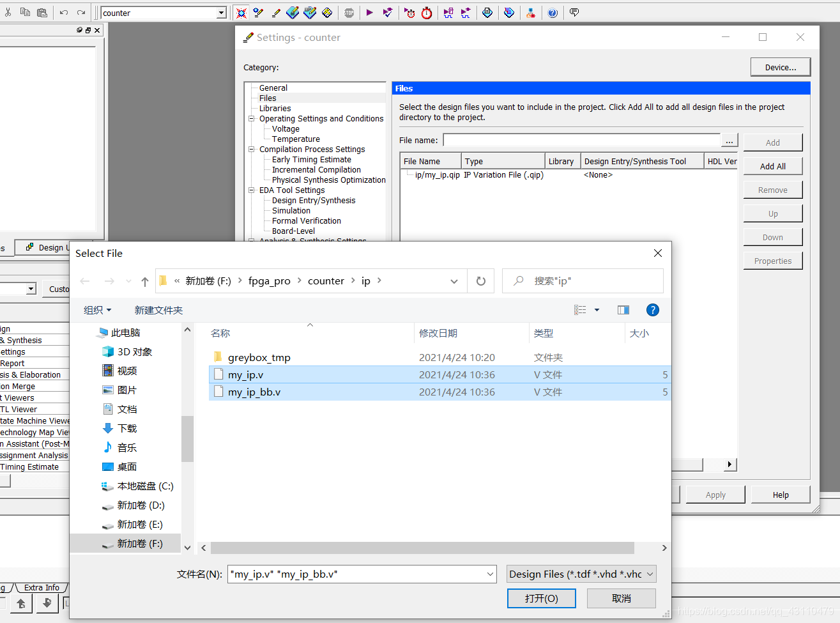Open the revision dropdown showing counter
Image resolution: width=840 pixels, height=623 pixels.
tap(222, 12)
